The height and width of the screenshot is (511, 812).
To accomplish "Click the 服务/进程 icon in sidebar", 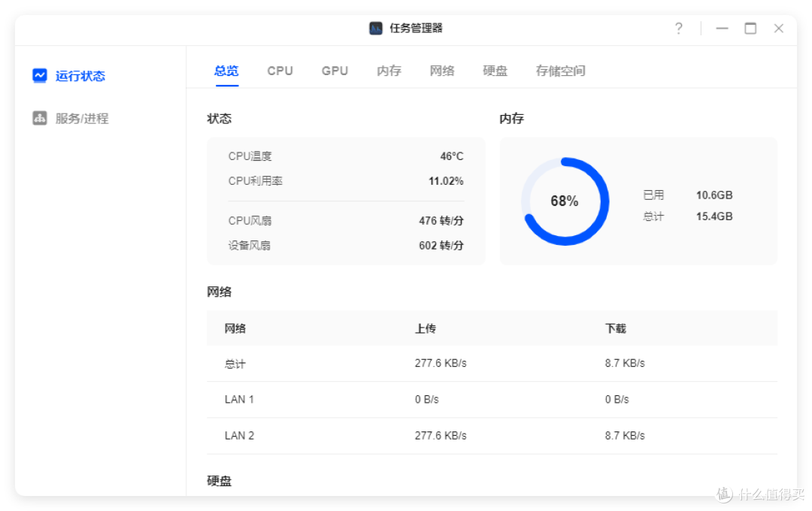I will (39, 118).
